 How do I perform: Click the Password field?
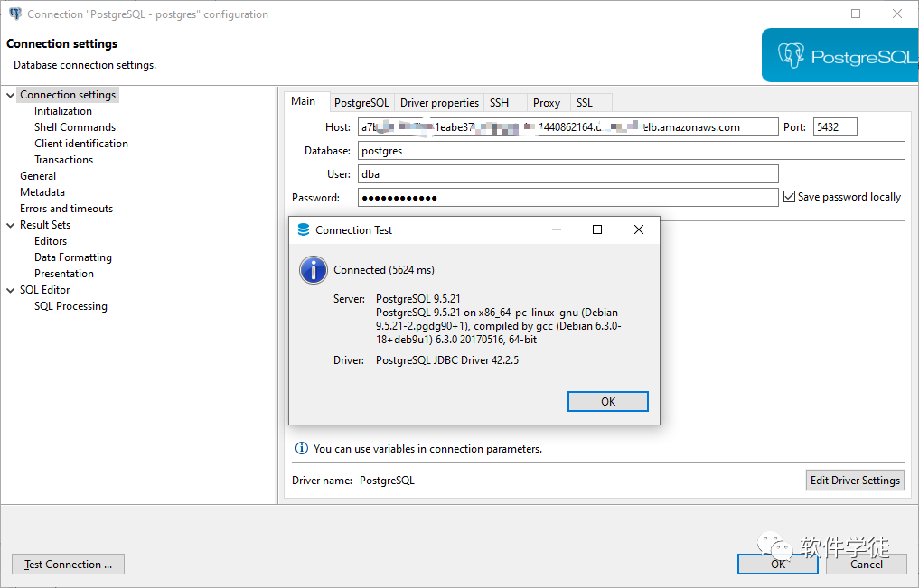[x=567, y=198]
